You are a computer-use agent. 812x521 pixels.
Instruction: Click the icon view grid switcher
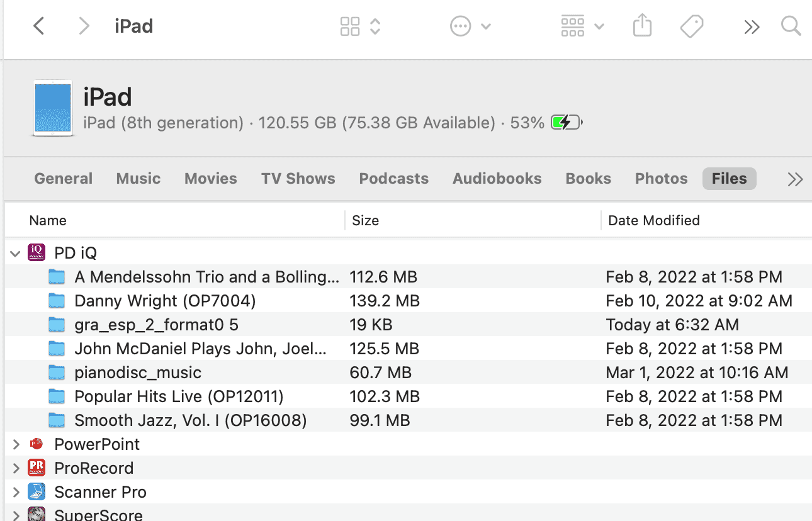(x=360, y=26)
